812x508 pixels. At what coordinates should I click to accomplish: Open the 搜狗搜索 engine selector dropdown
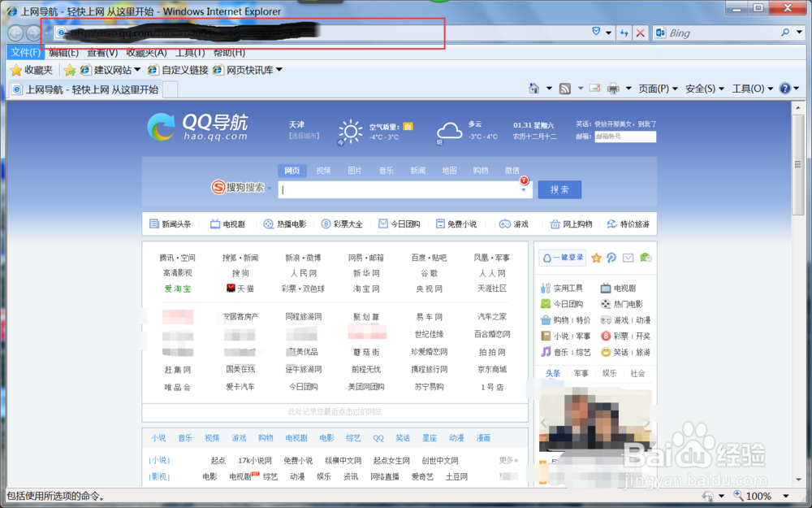[x=269, y=188]
